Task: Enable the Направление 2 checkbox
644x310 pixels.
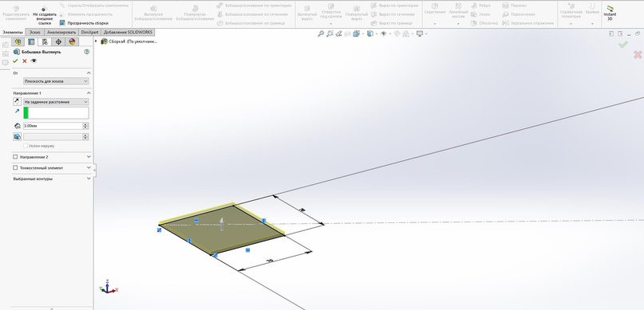Action: [x=16, y=157]
